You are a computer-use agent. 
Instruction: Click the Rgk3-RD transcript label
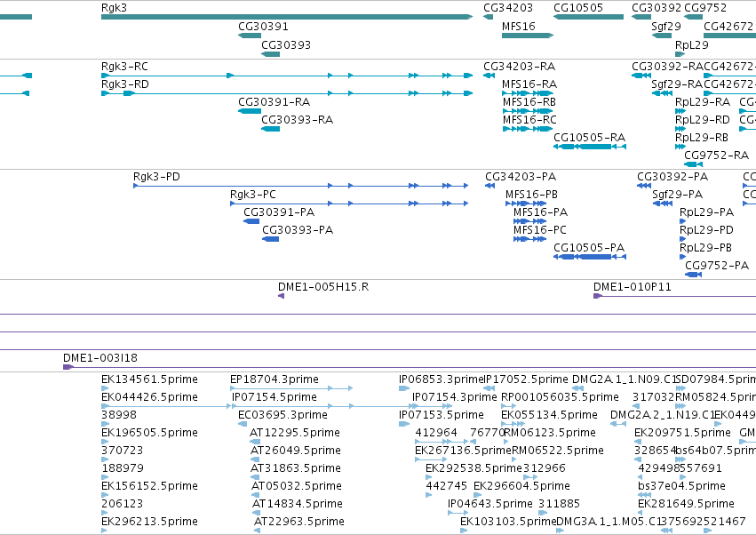pyautogui.click(x=125, y=84)
